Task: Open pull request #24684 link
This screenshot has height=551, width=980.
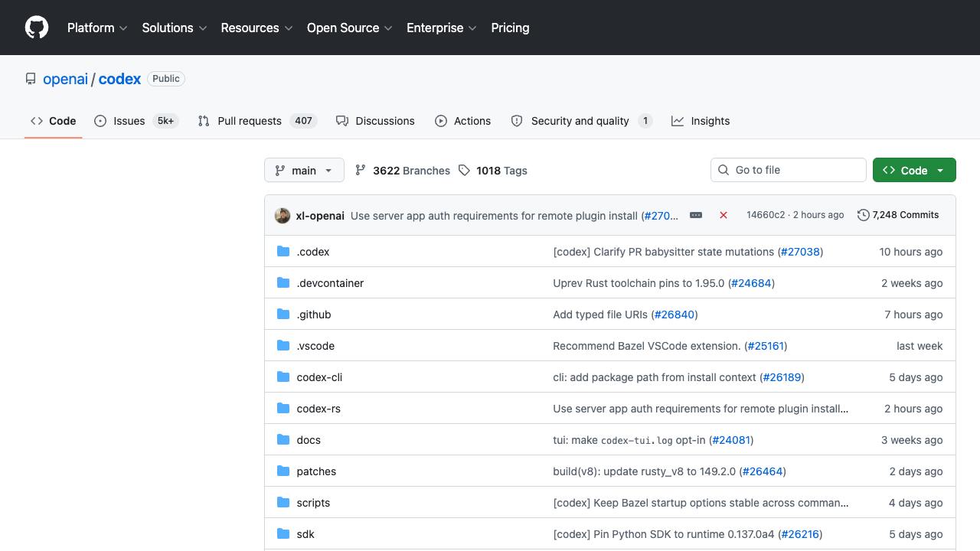Action: (751, 283)
